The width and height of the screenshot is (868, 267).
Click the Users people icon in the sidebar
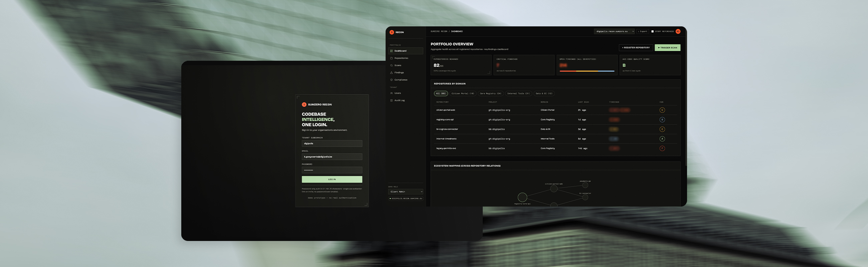pyautogui.click(x=391, y=93)
